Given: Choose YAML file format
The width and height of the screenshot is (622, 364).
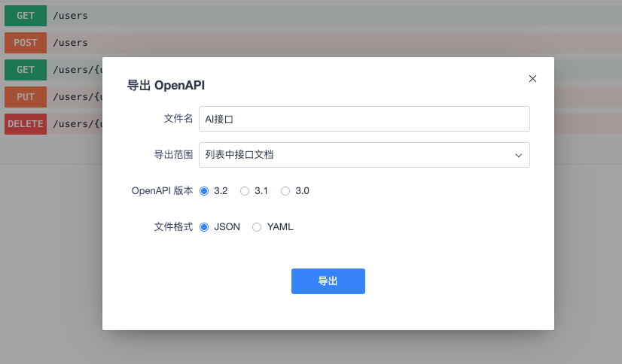Looking at the screenshot, I should (257, 227).
